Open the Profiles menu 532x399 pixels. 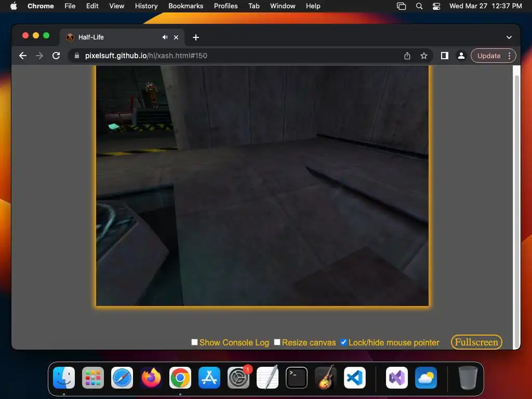coord(225,6)
